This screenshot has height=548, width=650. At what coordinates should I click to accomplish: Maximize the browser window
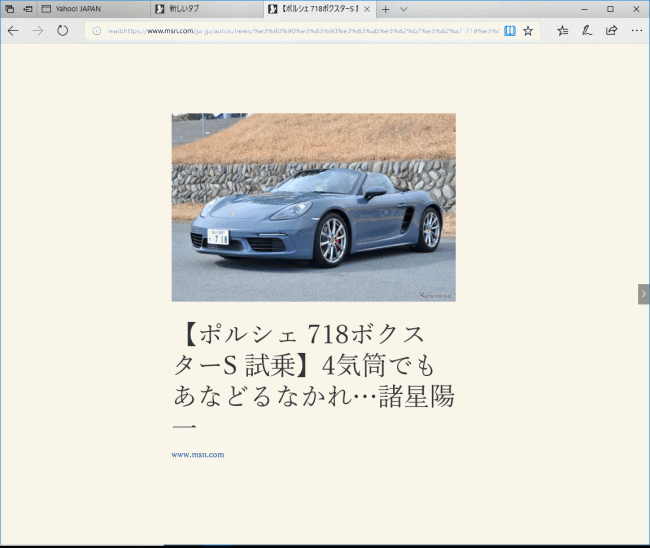(610, 9)
